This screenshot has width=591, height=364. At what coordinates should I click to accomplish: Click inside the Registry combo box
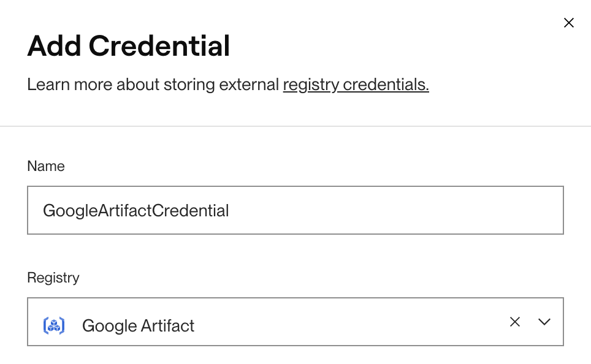pyautogui.click(x=276, y=322)
